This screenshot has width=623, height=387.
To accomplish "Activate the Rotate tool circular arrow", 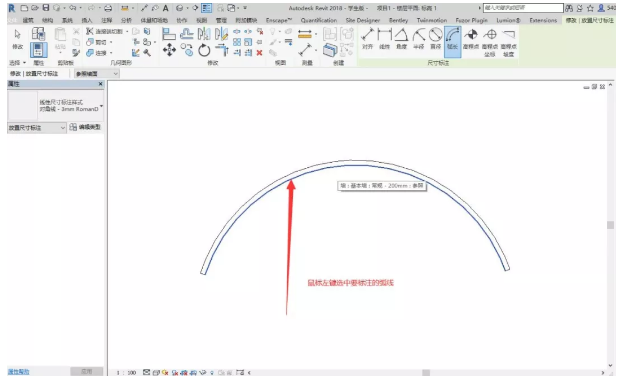I will click(204, 50).
